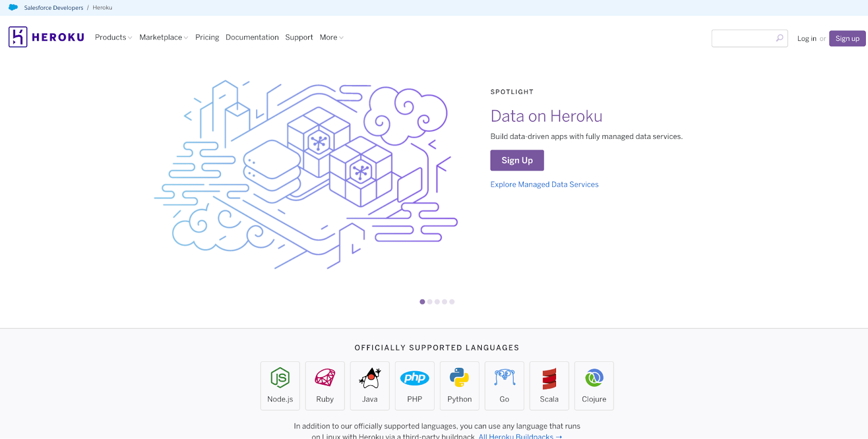
Task: Expand the Products dropdown menu
Action: (x=113, y=37)
